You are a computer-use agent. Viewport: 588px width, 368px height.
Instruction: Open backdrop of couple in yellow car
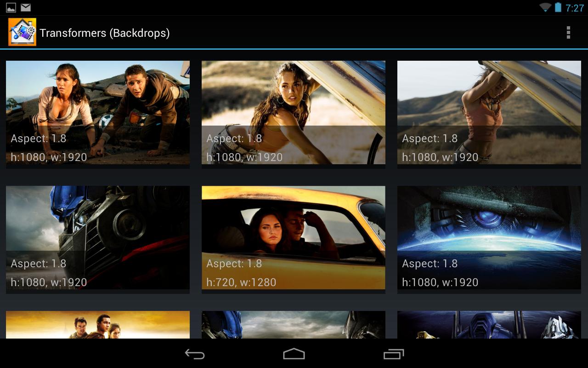click(294, 240)
